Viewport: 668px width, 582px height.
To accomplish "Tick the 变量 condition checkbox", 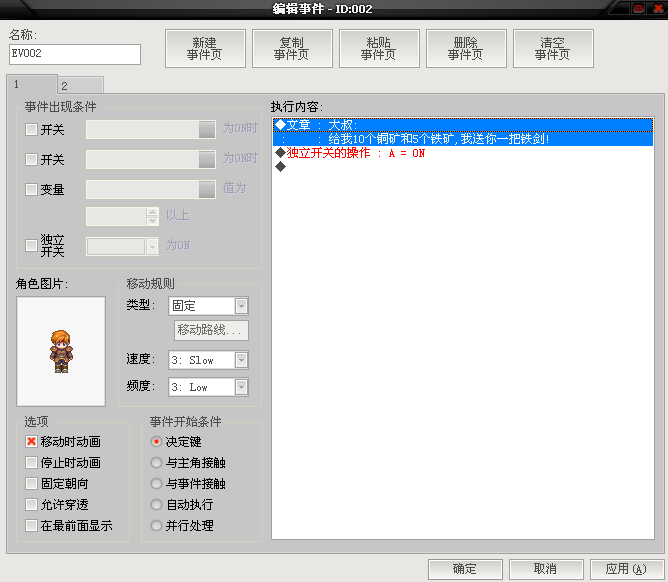I will click(x=31, y=189).
